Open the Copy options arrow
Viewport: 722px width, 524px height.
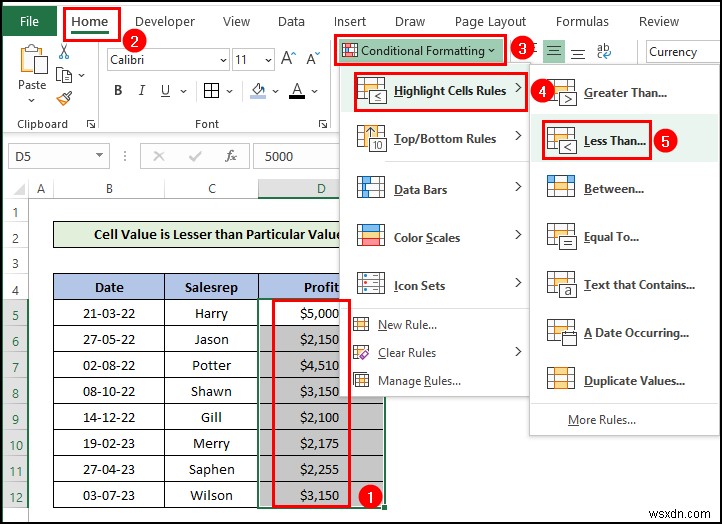(x=82, y=75)
